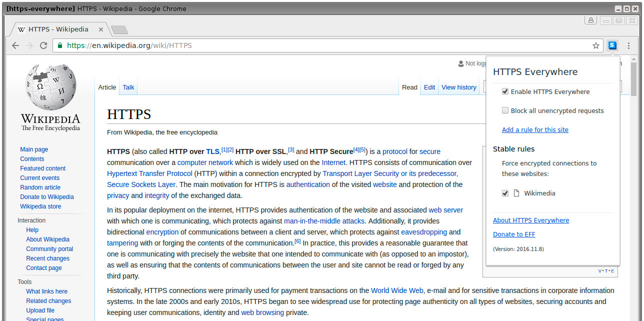
Task: Open Chrome's three-dot menu
Action: click(x=629, y=45)
